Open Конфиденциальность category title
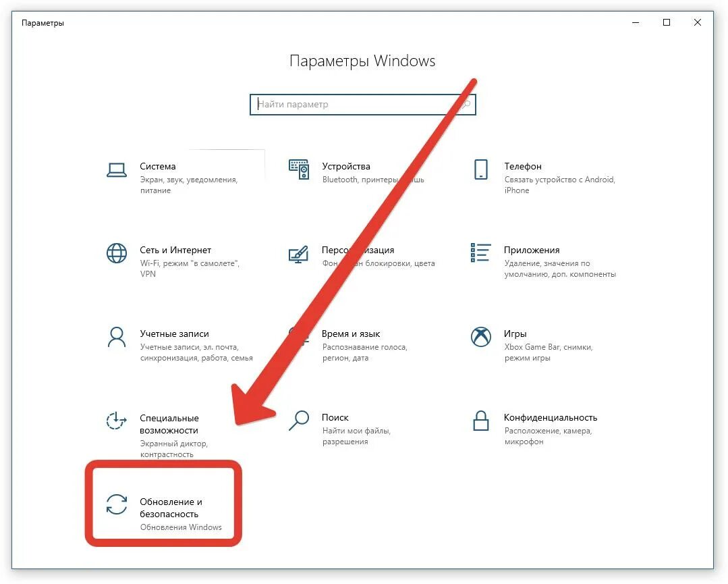The image size is (728, 584). (x=551, y=418)
